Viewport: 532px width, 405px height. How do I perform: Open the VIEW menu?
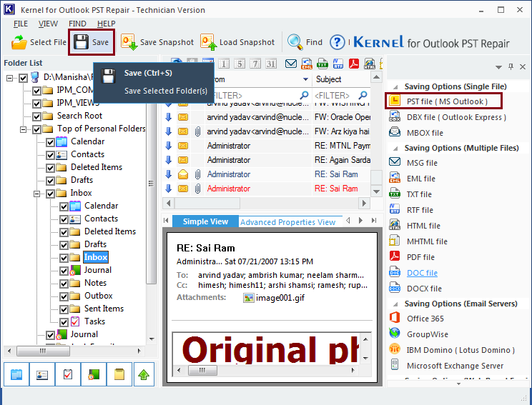click(48, 24)
